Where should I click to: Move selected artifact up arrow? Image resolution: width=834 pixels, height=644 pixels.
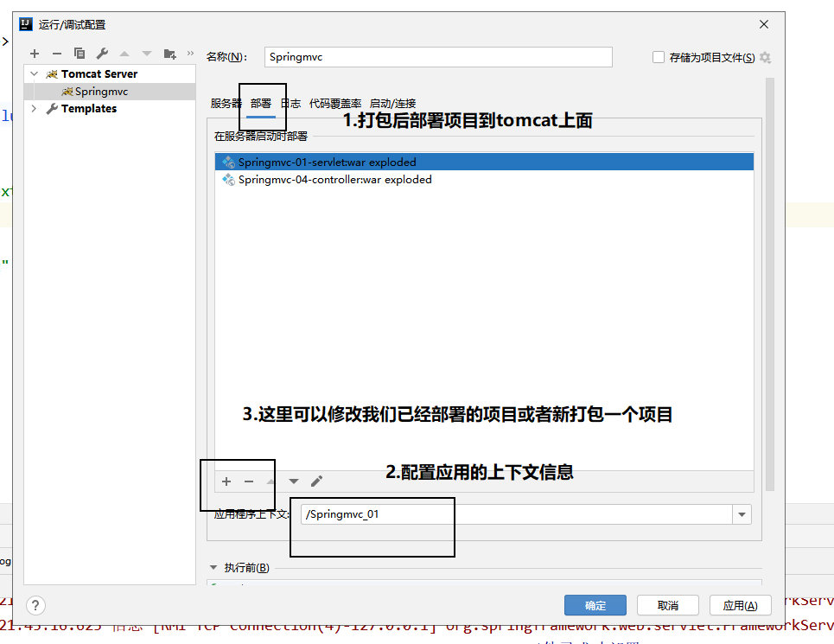click(x=271, y=481)
